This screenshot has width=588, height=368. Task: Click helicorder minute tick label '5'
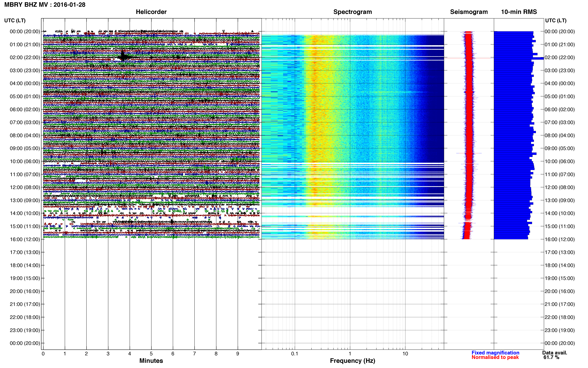coord(151,354)
